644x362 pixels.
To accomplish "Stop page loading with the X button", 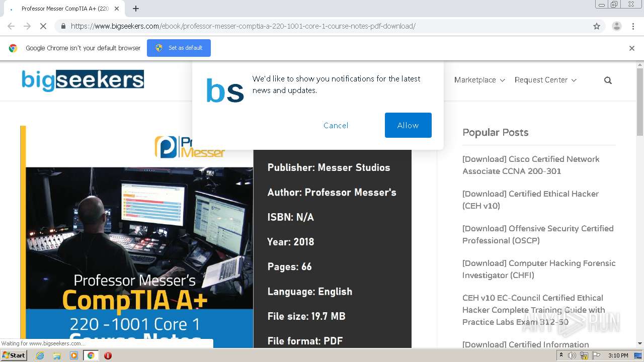I will click(43, 26).
